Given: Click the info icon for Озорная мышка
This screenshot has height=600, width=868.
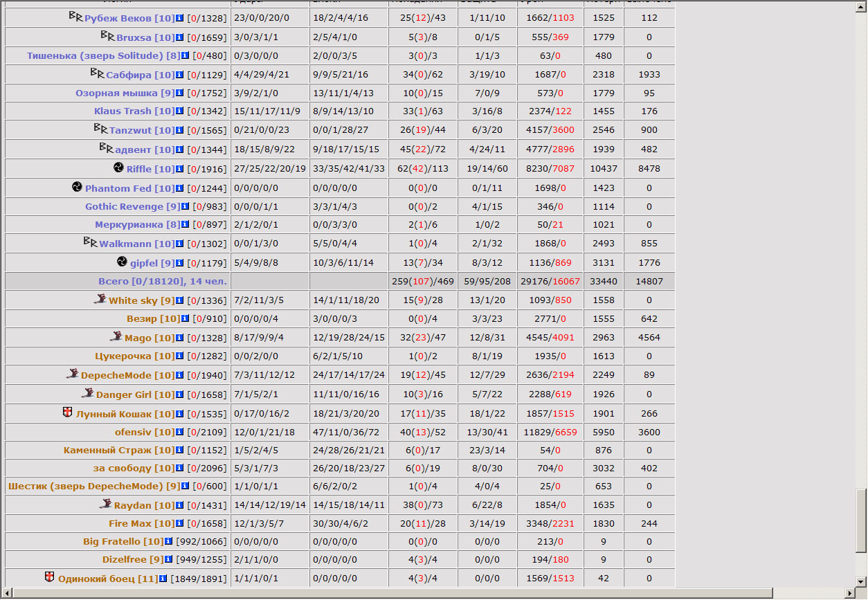Looking at the screenshot, I should coord(180,93).
